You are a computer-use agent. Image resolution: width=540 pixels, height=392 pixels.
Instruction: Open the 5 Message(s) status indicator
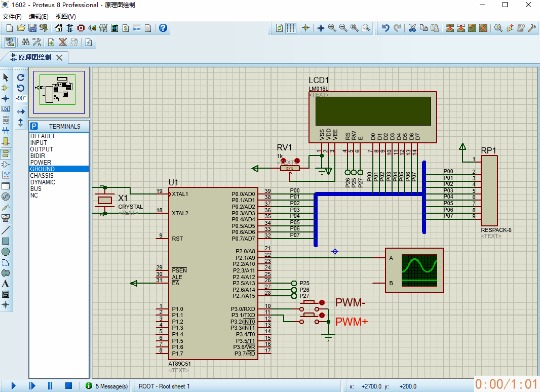point(106,386)
